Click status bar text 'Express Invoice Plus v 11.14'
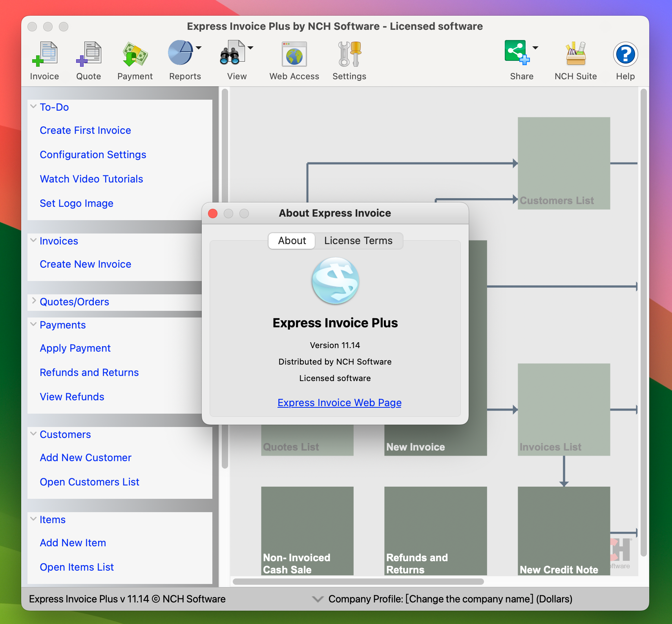This screenshot has height=624, width=672. coord(89,599)
